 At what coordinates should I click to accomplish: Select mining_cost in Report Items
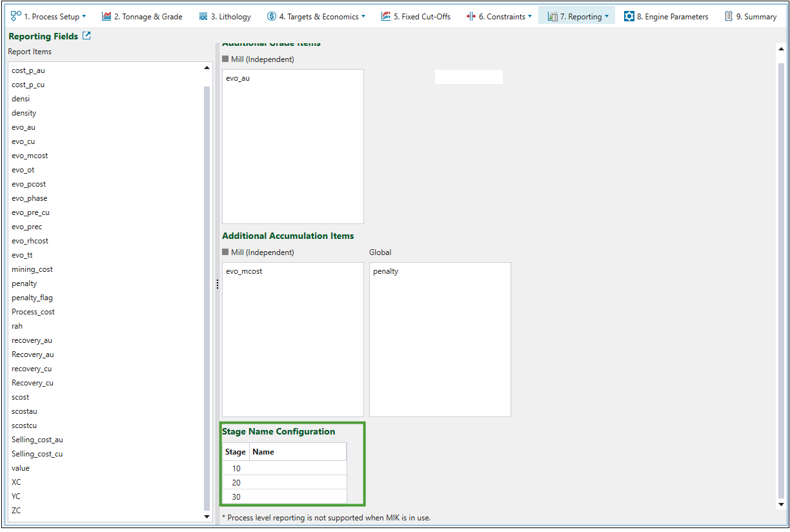click(x=32, y=269)
